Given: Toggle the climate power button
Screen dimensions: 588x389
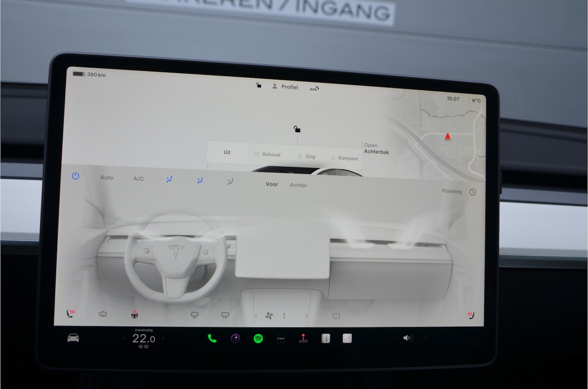Looking at the screenshot, I should click(x=75, y=176).
